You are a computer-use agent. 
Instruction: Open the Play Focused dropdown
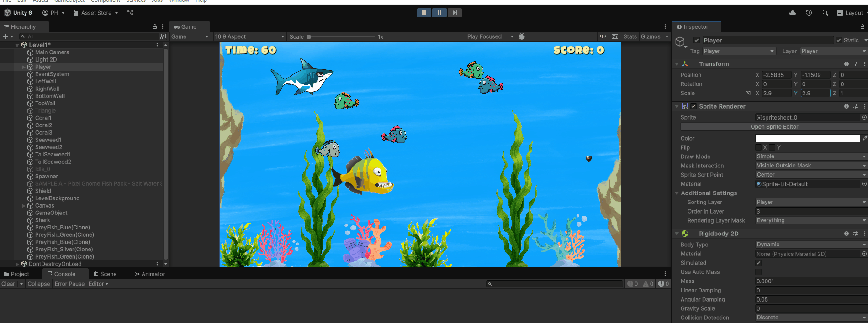pyautogui.click(x=490, y=36)
